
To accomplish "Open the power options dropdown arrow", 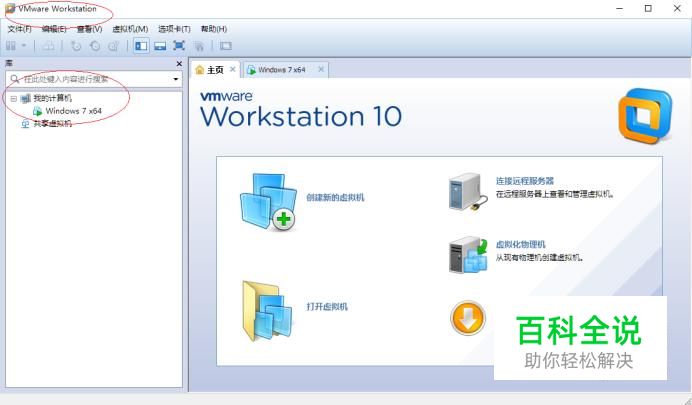I will (x=24, y=46).
